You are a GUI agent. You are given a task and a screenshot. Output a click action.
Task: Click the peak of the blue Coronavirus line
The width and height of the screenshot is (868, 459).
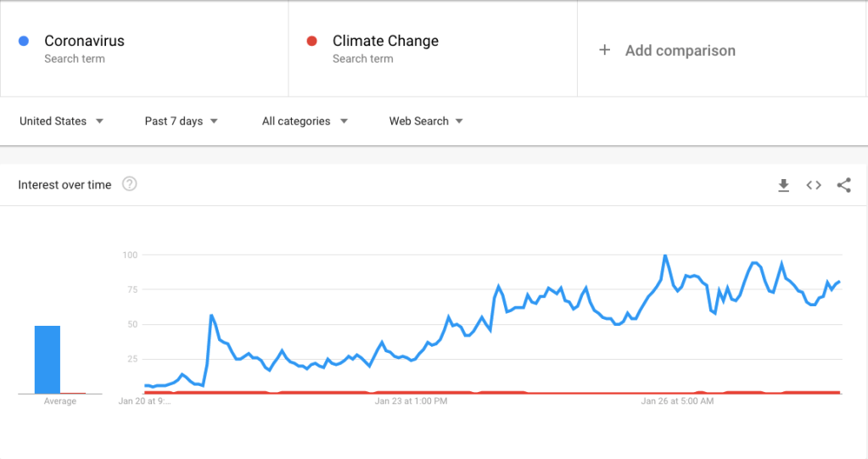665,255
